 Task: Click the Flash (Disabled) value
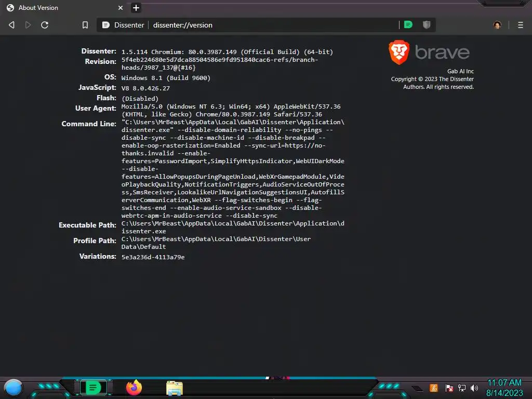[140, 99]
